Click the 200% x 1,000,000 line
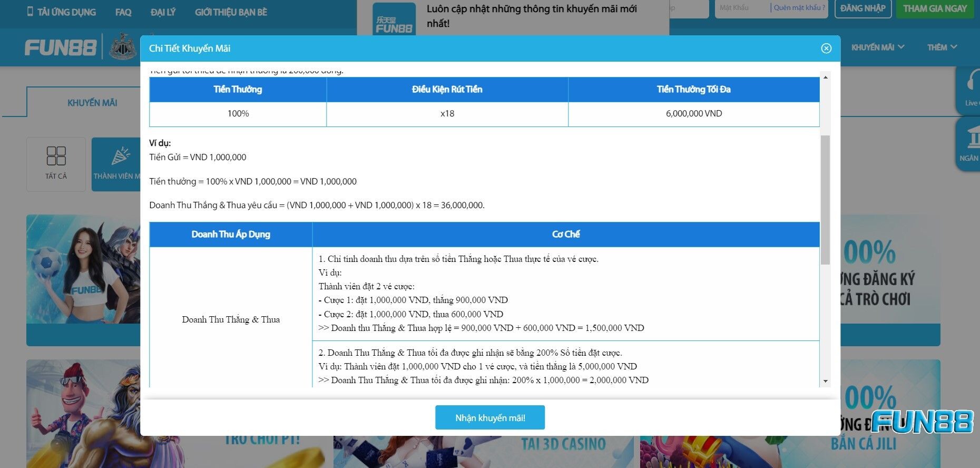 [483, 380]
